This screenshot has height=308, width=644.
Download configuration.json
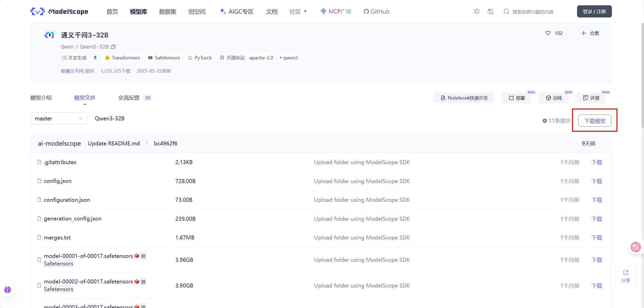coord(597,200)
